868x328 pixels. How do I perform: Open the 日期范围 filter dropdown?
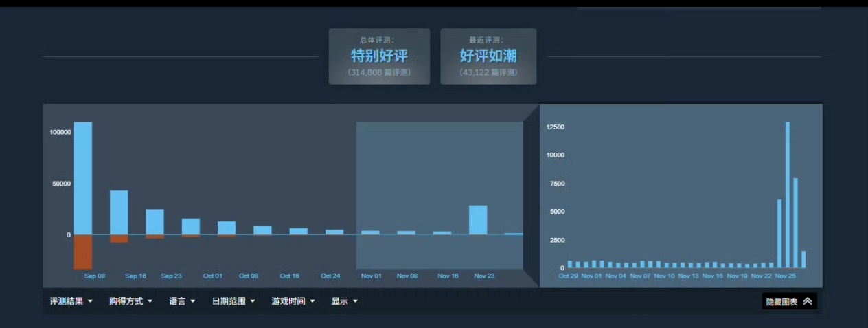pyautogui.click(x=233, y=301)
